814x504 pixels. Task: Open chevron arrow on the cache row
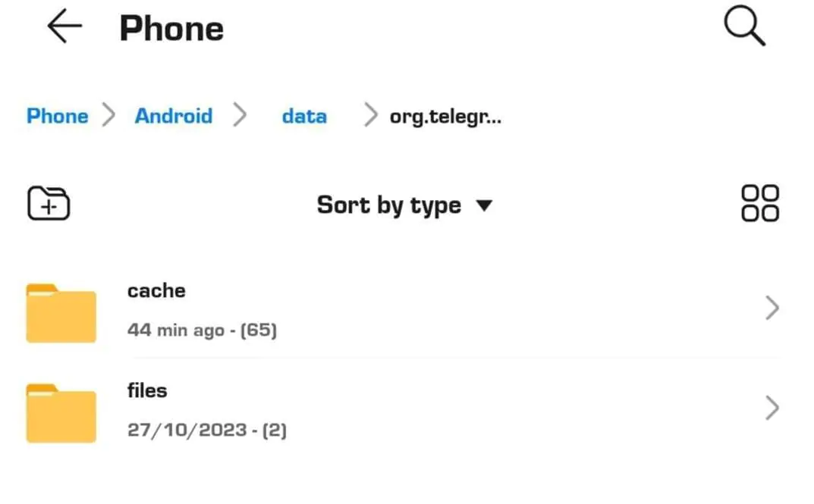pyautogui.click(x=772, y=308)
